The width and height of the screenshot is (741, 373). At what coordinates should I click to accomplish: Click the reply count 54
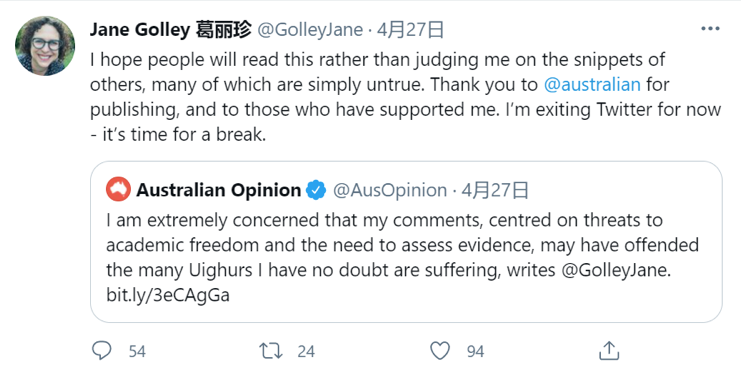click(137, 351)
